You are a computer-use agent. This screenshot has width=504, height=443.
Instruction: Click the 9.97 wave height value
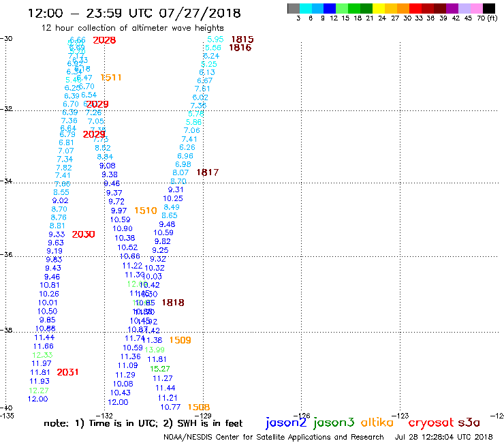(119, 211)
